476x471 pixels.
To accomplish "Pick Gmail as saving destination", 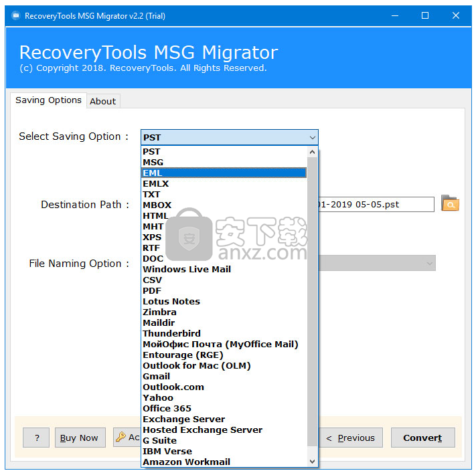I will [x=224, y=376].
